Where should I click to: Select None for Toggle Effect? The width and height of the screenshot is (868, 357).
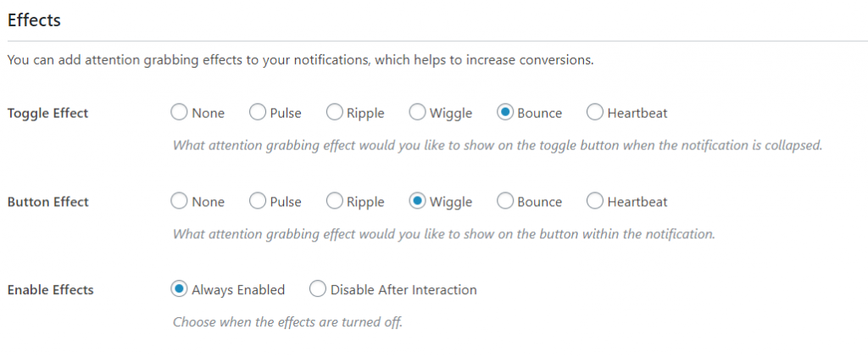[x=179, y=113]
